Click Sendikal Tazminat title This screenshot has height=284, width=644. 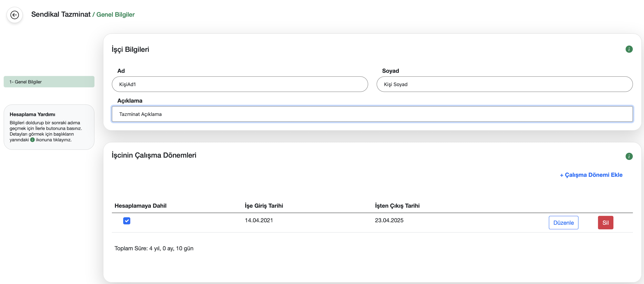[x=61, y=14]
